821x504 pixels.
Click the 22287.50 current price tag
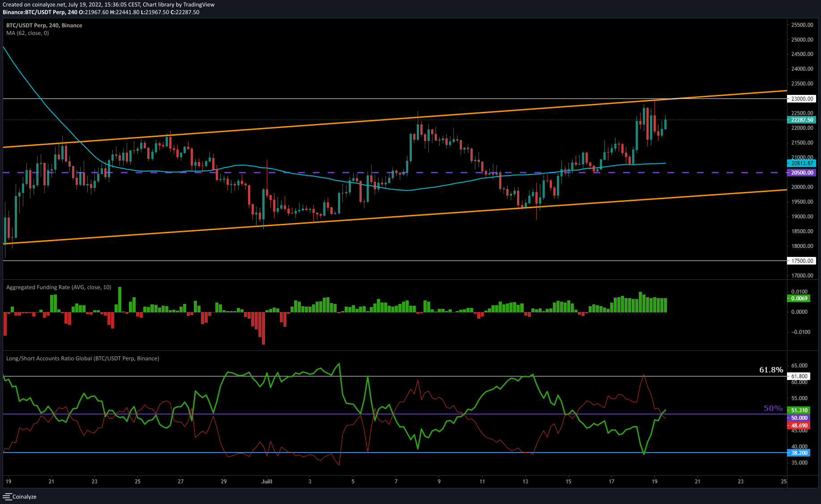pos(801,120)
